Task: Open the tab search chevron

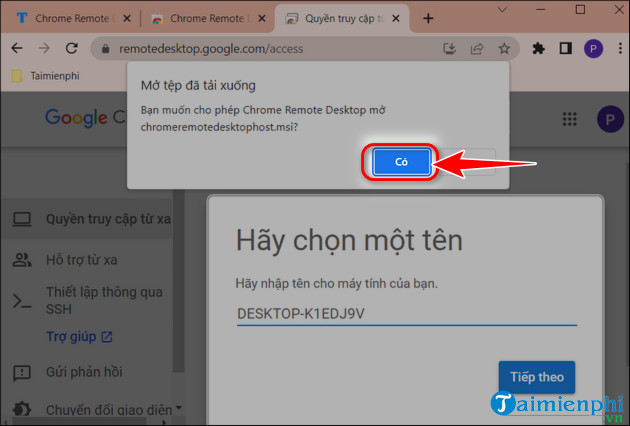Action: tap(502, 10)
